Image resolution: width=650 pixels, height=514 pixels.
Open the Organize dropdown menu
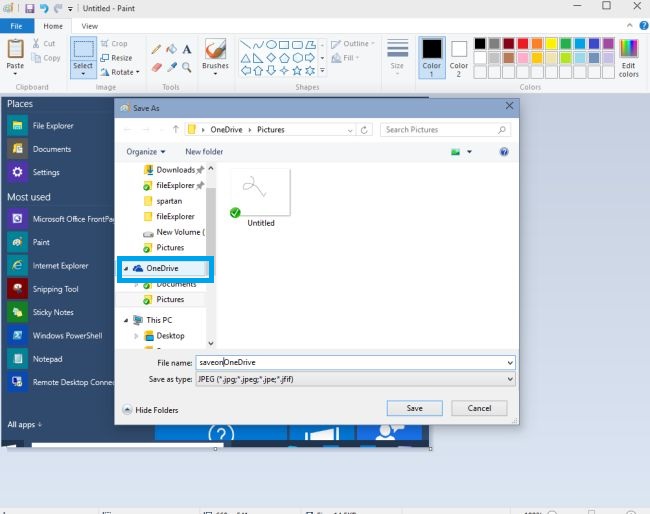tap(146, 152)
